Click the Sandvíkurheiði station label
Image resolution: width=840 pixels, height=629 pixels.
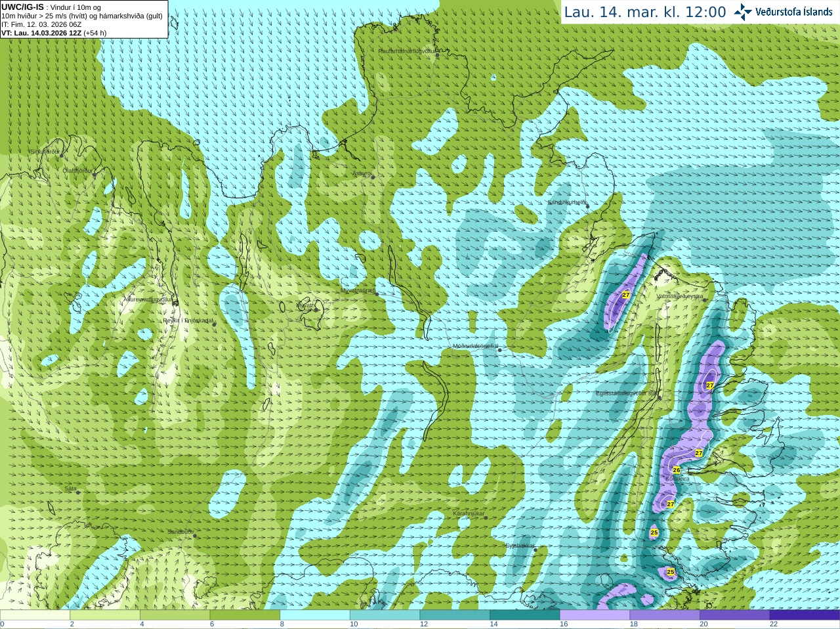tap(568, 202)
